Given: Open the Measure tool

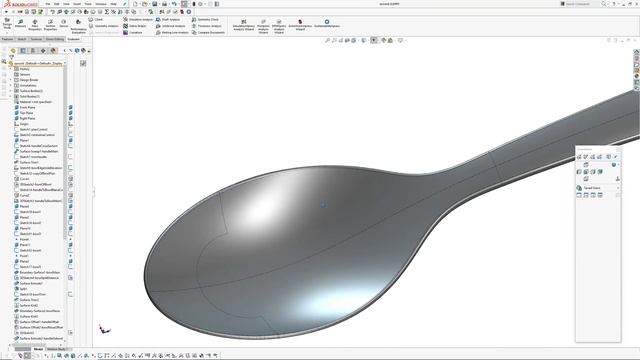Looking at the screenshot, I should 20,24.
